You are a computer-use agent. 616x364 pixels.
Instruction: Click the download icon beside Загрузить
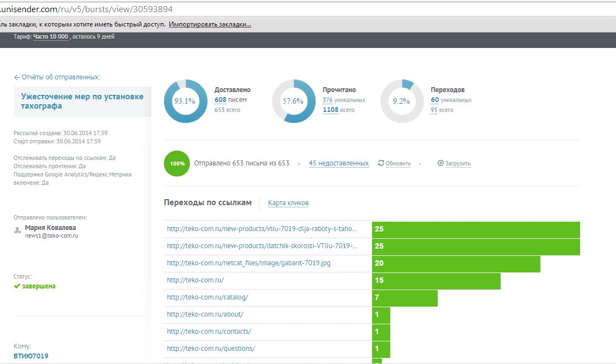tap(440, 163)
